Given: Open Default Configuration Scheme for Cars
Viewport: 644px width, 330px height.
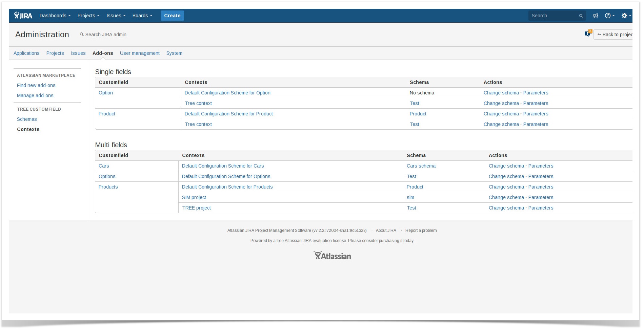Looking at the screenshot, I should [223, 166].
